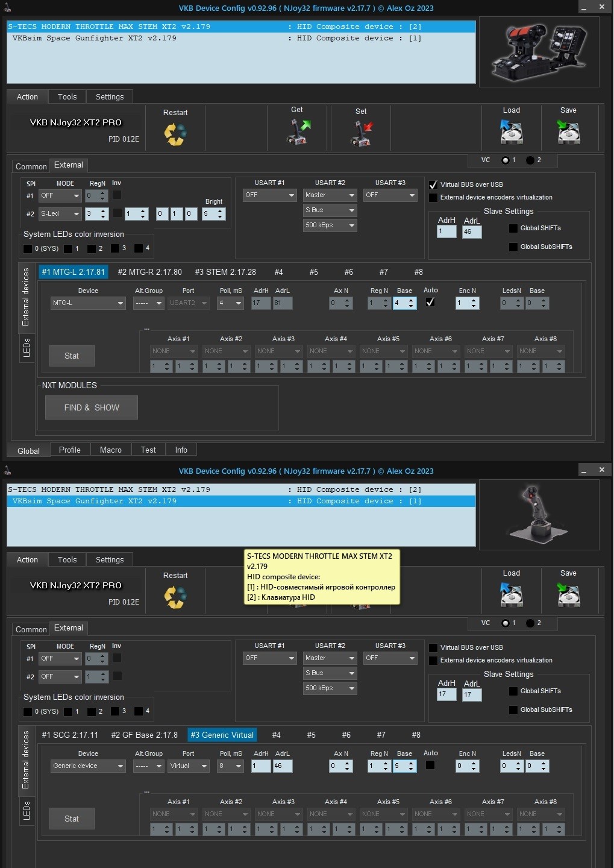This screenshot has height=868, width=614.
Task: Select VC radio option 2 in upper window
Action: pyautogui.click(x=530, y=160)
